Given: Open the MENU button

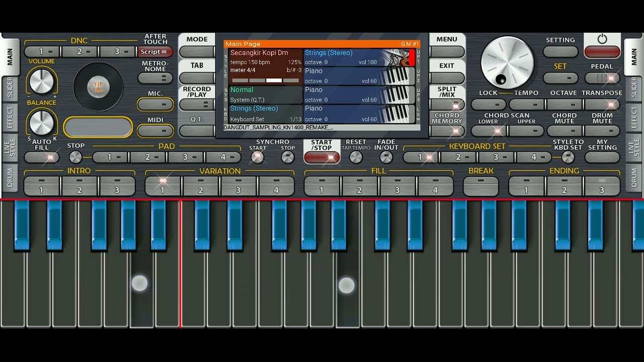Looking at the screenshot, I should (x=447, y=52).
